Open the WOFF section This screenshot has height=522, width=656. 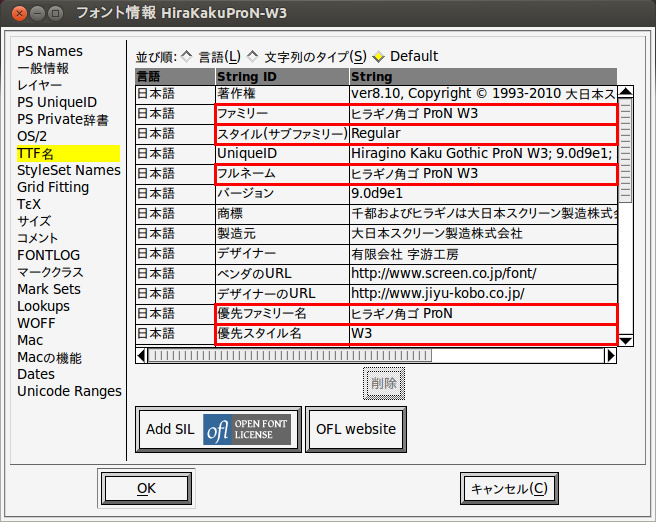pos(36,323)
